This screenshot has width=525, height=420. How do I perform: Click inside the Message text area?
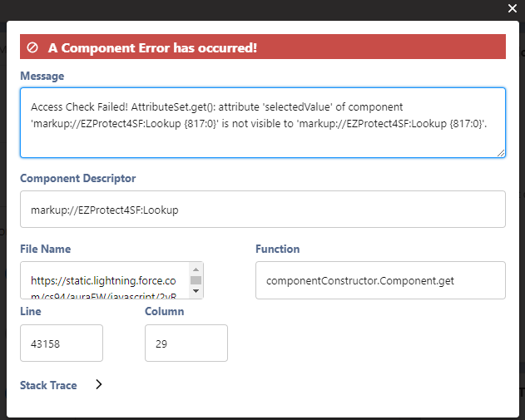tap(263, 122)
